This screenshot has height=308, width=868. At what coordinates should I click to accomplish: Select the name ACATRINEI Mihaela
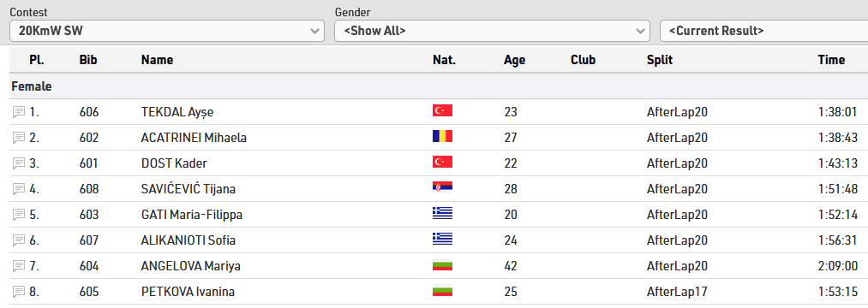click(x=194, y=138)
